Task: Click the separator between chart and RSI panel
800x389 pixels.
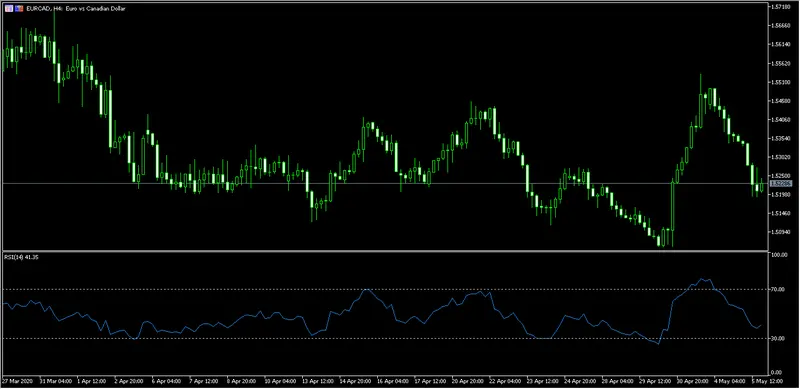Action: pyautogui.click(x=385, y=251)
